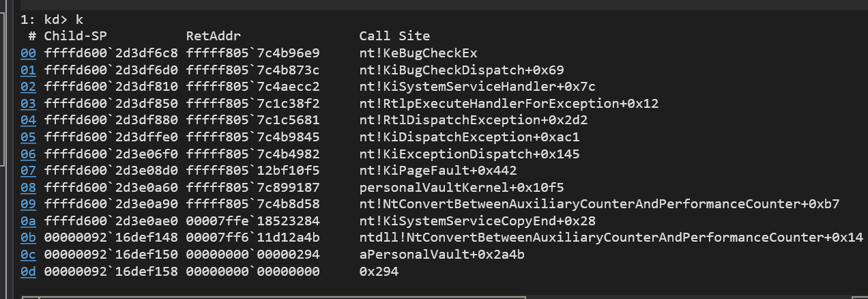The height and width of the screenshot is (299, 868).
Task: Select frame 07 link for nt!KiPageFault
Action: [29, 171]
